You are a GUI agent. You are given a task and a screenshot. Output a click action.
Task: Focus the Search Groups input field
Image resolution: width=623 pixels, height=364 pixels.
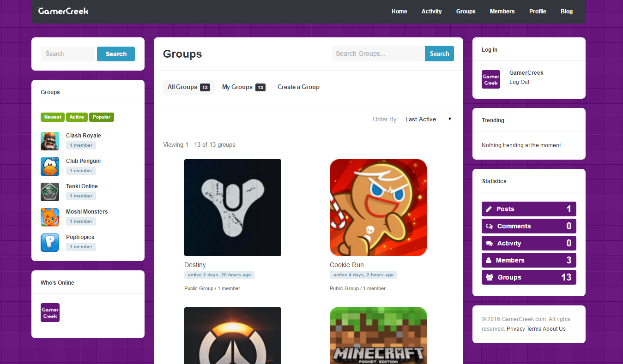click(x=378, y=54)
